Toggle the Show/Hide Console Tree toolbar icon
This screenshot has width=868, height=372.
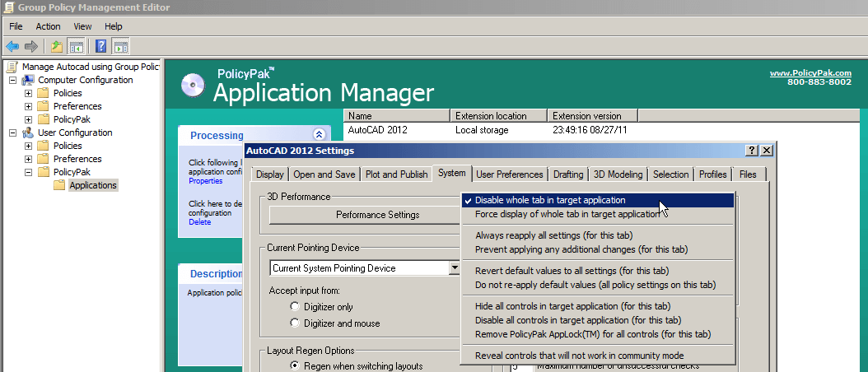(x=76, y=46)
